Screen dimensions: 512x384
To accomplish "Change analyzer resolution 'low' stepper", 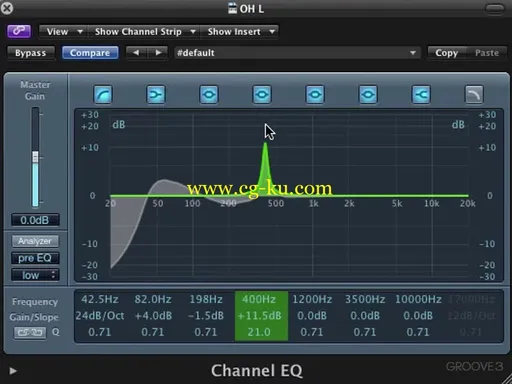I will (x=35, y=275).
